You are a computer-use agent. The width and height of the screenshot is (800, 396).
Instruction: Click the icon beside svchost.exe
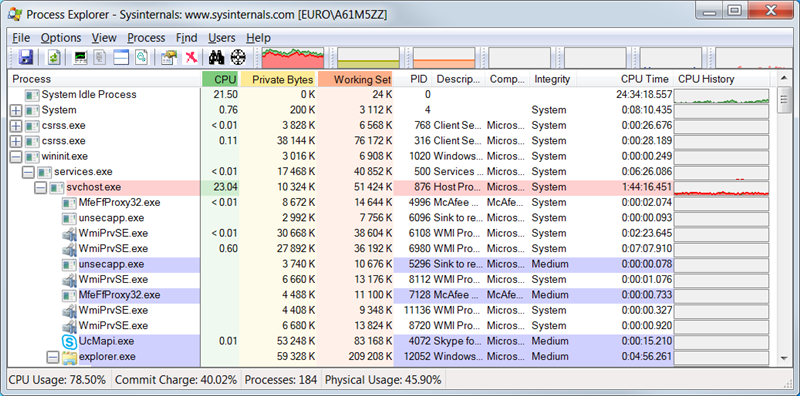click(57, 187)
